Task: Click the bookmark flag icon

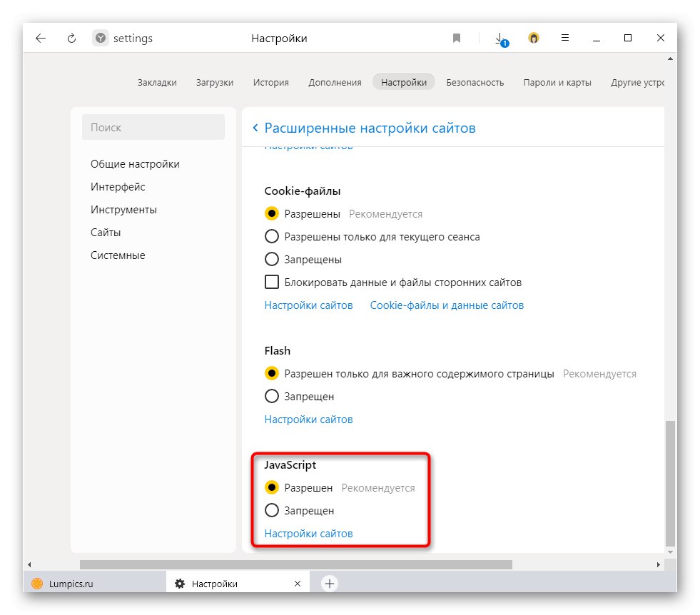Action: coord(457,39)
